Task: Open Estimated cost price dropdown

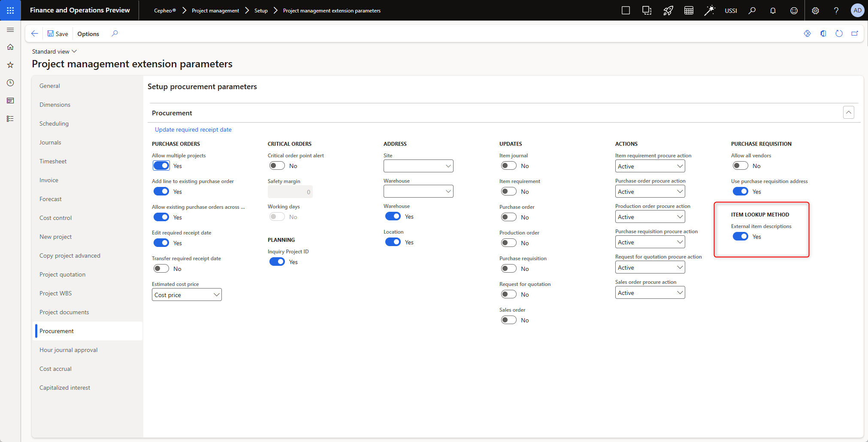Action: [x=187, y=295]
